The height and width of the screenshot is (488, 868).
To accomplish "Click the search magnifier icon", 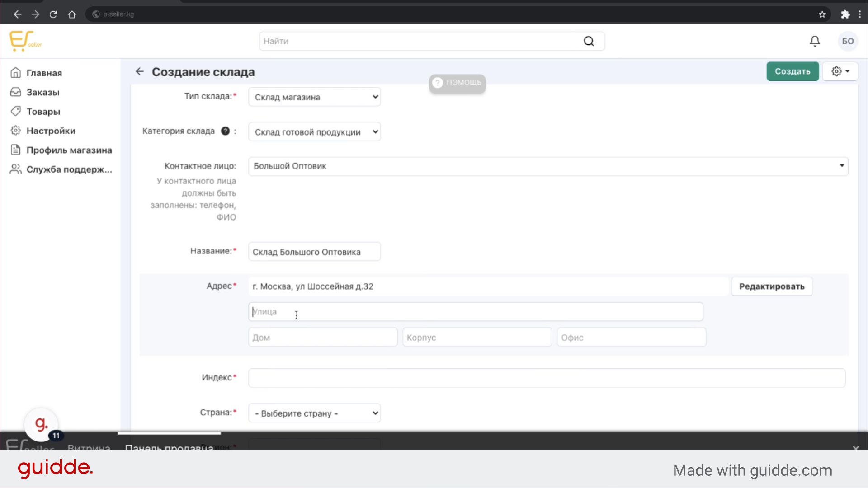I will click(x=589, y=41).
